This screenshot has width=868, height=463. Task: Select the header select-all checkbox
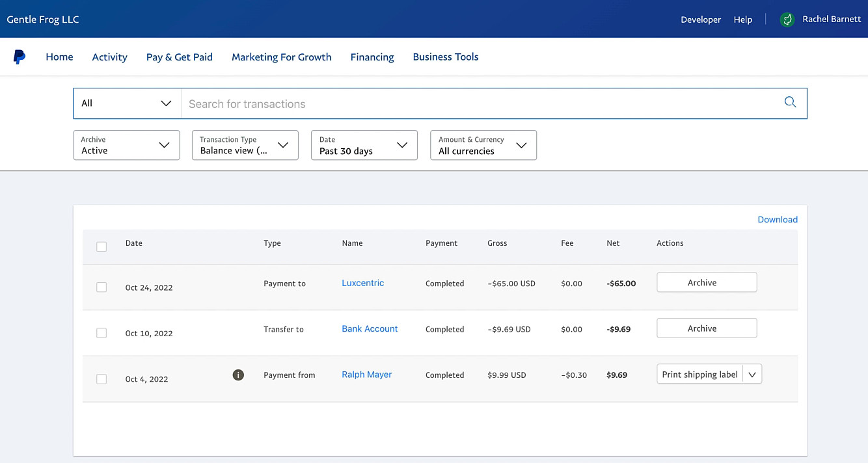tap(102, 246)
